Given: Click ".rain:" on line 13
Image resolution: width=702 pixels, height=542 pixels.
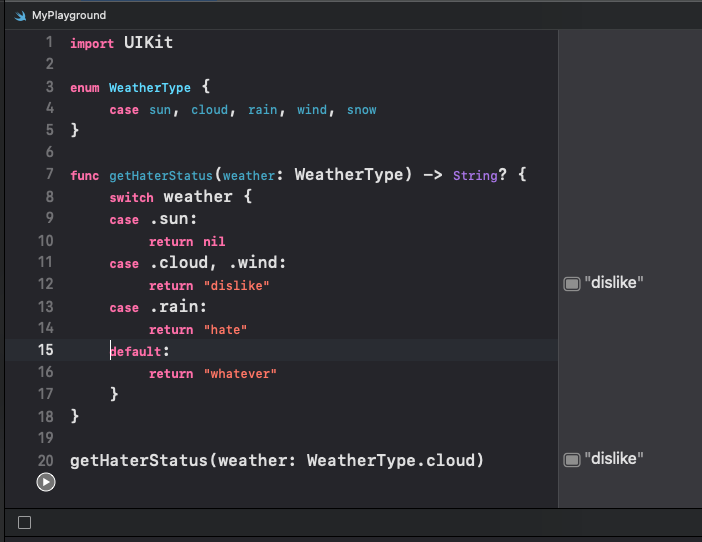Looking at the screenshot, I should click(x=178, y=307).
